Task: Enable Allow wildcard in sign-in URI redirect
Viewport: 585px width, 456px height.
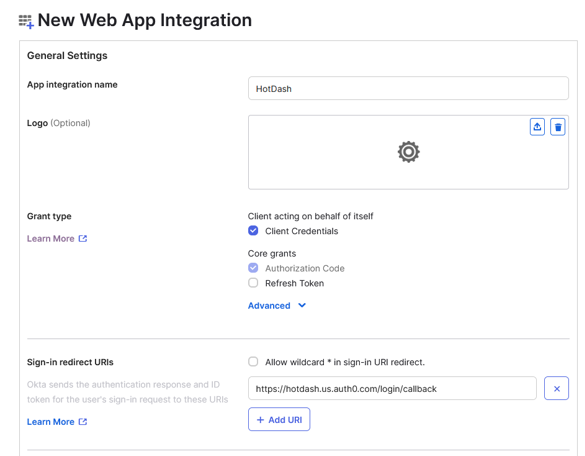Action: click(253, 362)
